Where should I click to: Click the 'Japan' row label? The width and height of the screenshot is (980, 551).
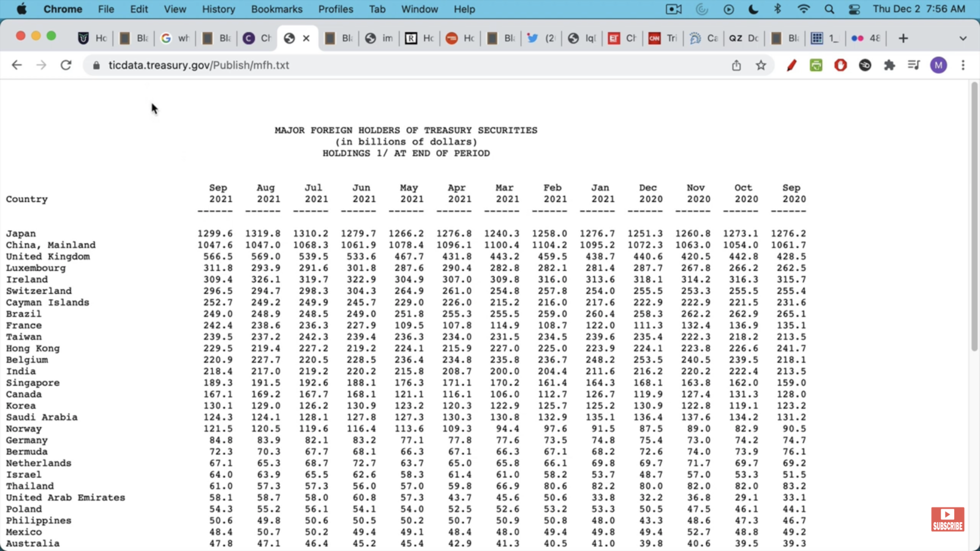pyautogui.click(x=21, y=234)
